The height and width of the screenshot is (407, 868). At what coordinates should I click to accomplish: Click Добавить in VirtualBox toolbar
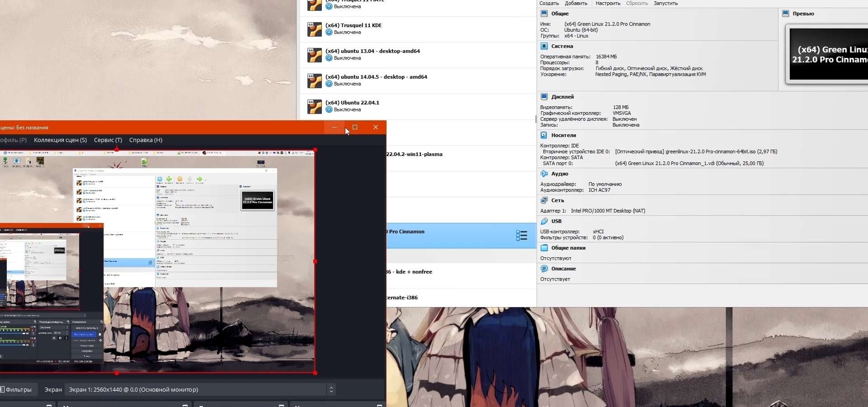tap(576, 3)
